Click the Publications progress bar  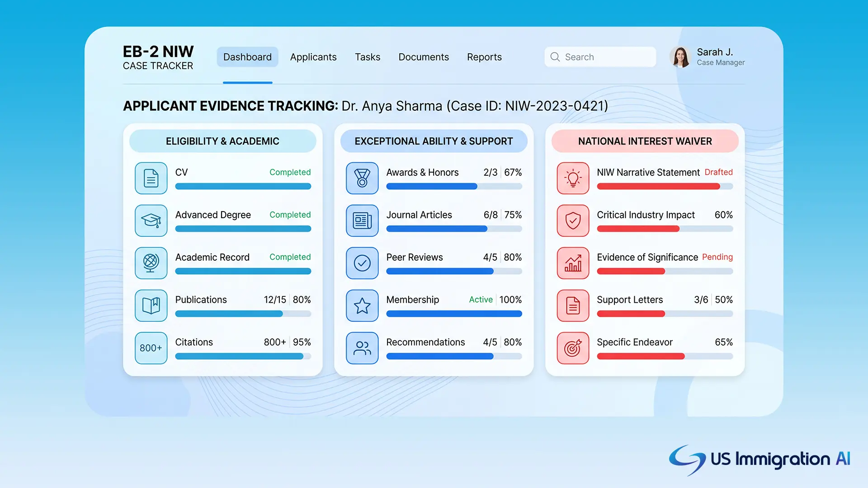pos(243,314)
